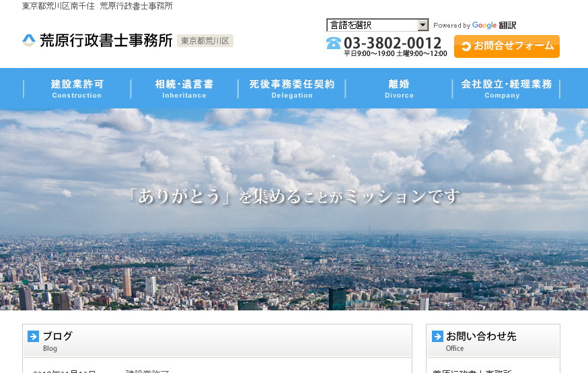Click the ブログ section heading

click(x=58, y=336)
